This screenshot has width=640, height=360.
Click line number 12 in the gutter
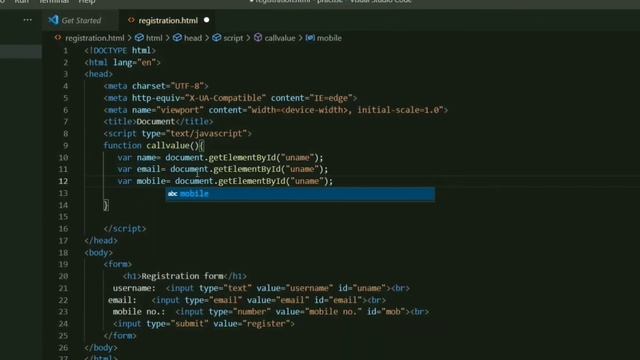tap(63, 181)
